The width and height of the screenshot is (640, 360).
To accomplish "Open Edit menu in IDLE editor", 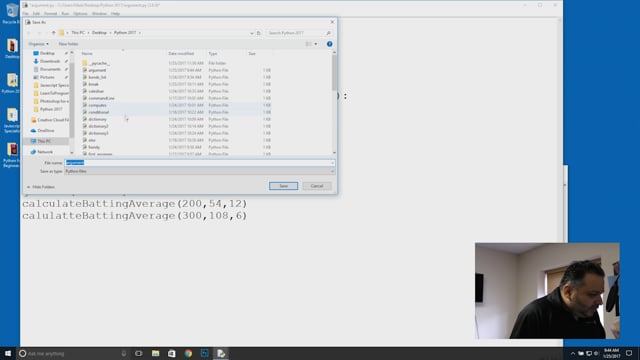I will pos(36,13).
